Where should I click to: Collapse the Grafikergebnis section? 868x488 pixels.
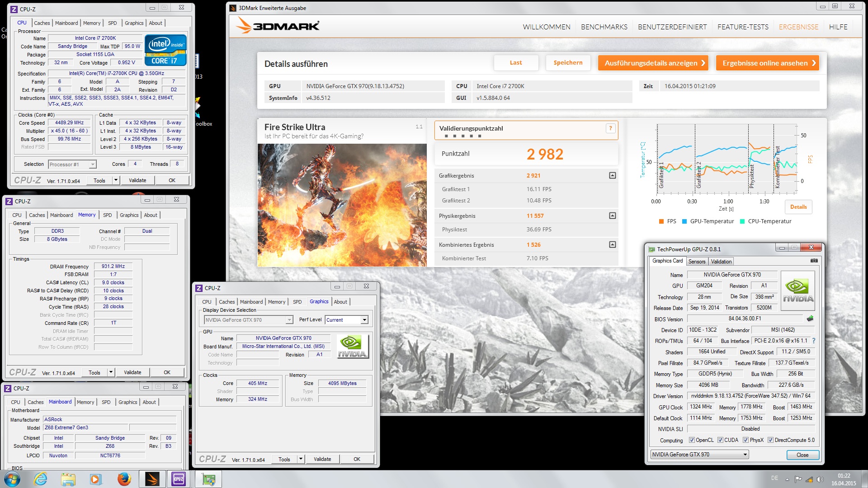(612, 175)
